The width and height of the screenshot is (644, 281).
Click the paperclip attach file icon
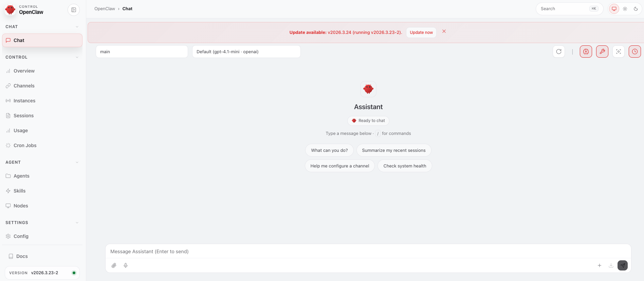[114, 265]
